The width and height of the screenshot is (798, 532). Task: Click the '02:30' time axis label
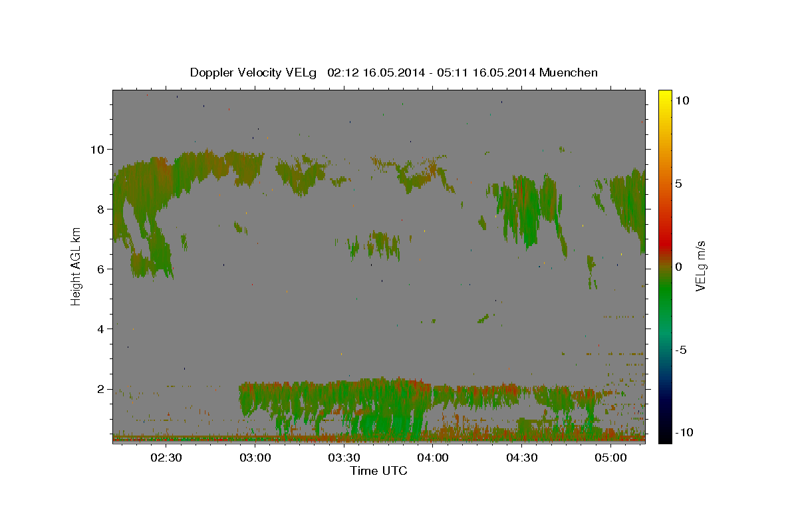(166, 458)
